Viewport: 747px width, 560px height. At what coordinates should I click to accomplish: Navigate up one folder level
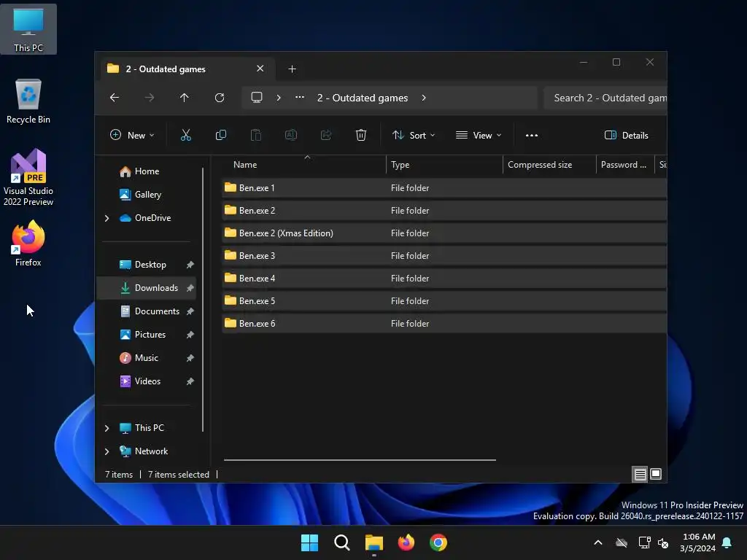[x=185, y=98]
